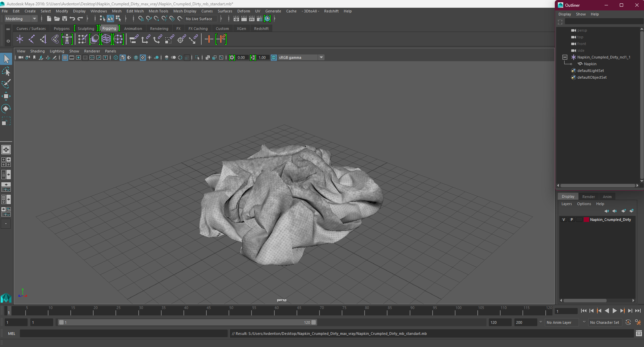Open the Mesh Tools menu
Viewport: 644px width, 347px height.
click(x=158, y=11)
